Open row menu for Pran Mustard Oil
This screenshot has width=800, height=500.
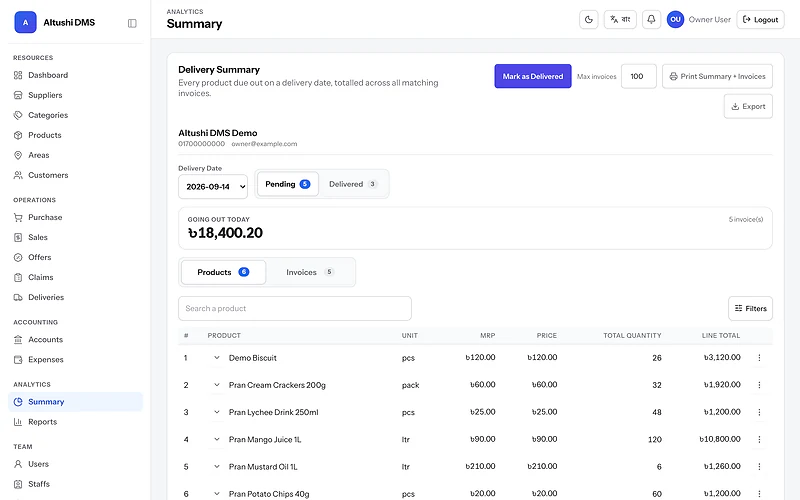click(x=759, y=466)
